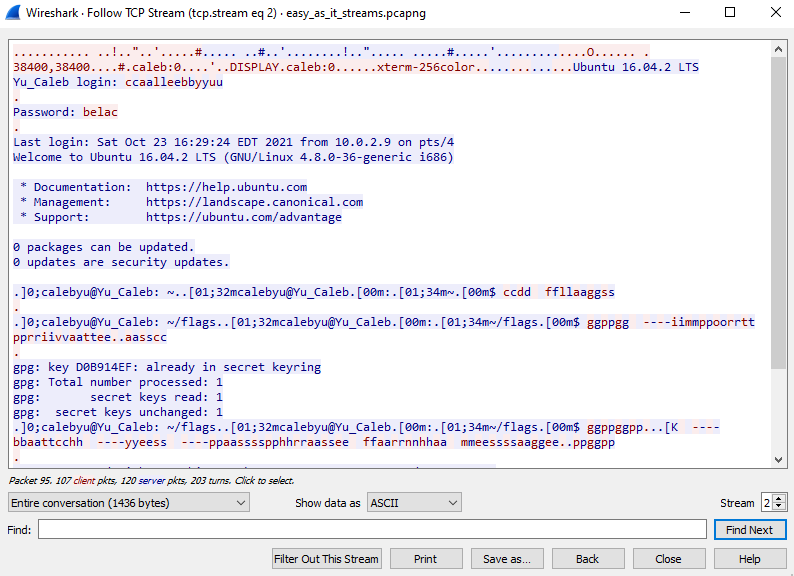Click the https://ubuntu.com/advantage text
The width and height of the screenshot is (794, 576).
pos(244,217)
